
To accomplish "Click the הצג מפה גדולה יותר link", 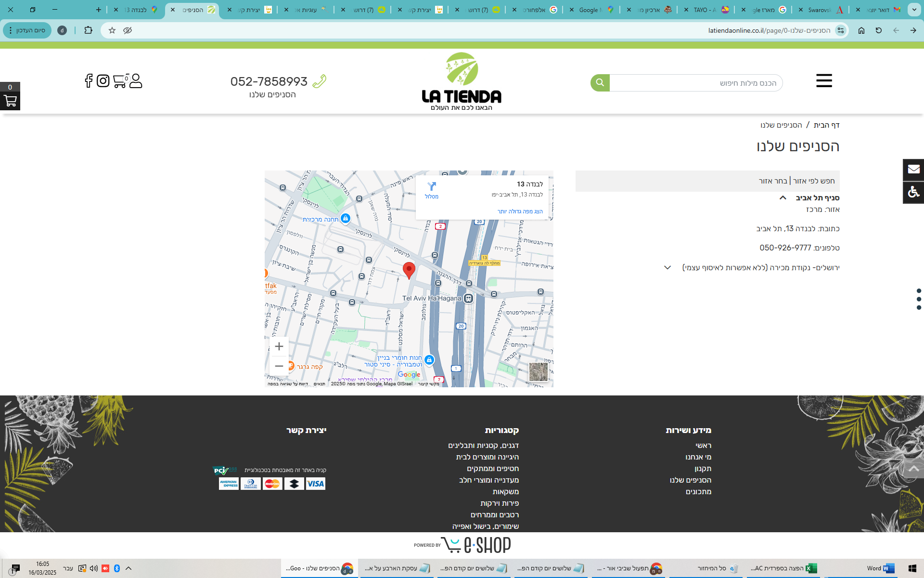I will pos(520,211).
